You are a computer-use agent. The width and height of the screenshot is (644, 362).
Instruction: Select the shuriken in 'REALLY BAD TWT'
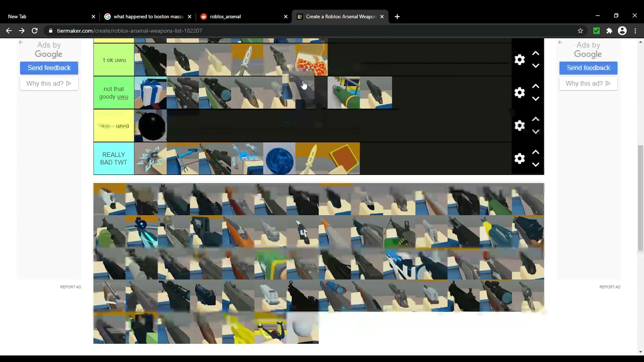tap(150, 158)
